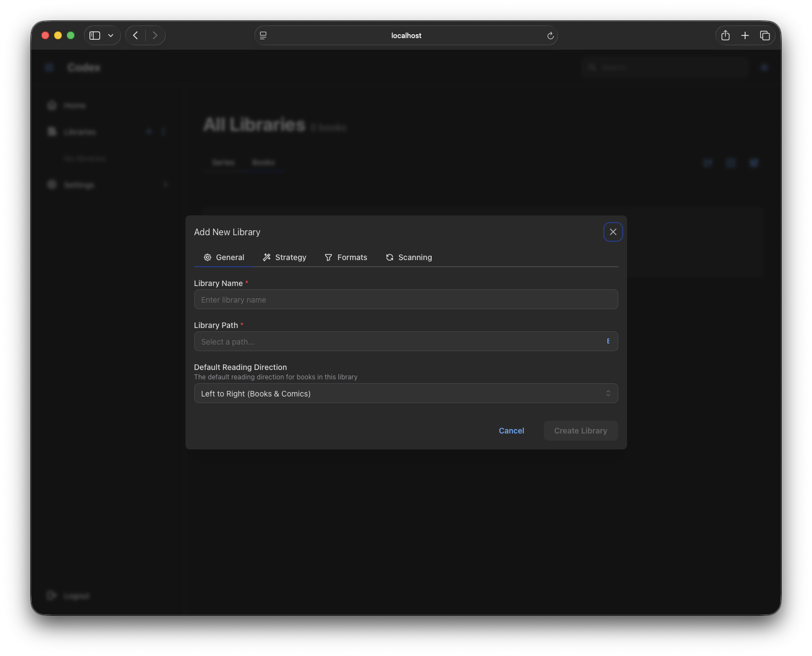Open the Scanning tab in the dialog
This screenshot has height=656, width=812.
click(x=408, y=257)
